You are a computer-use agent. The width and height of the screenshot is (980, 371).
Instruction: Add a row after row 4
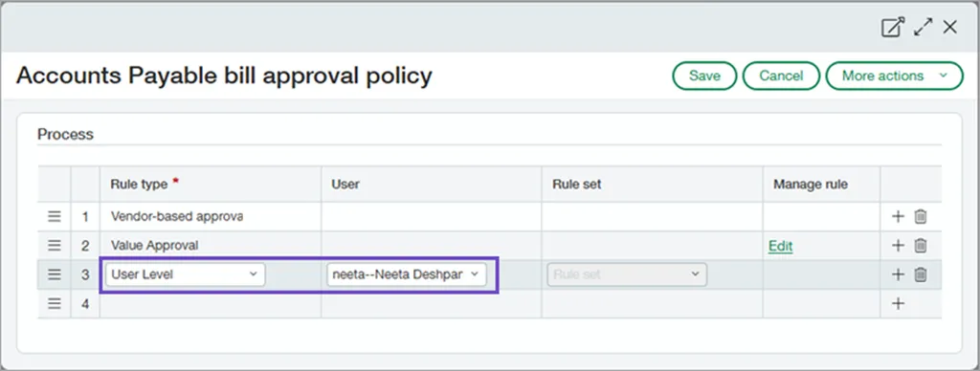pos(898,303)
